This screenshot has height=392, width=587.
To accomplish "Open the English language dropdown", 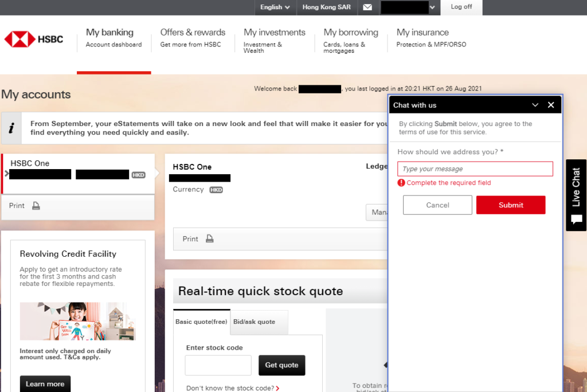I will [x=275, y=7].
